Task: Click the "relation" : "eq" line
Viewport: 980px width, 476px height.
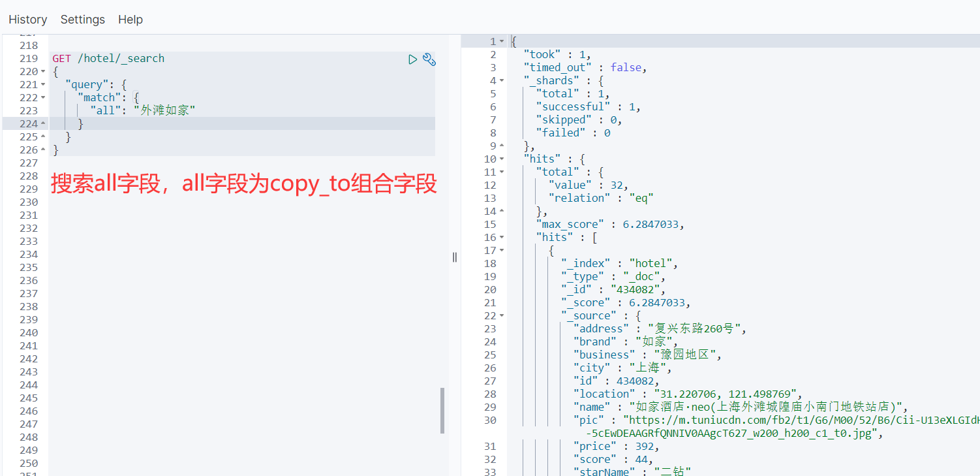Action: coord(600,198)
